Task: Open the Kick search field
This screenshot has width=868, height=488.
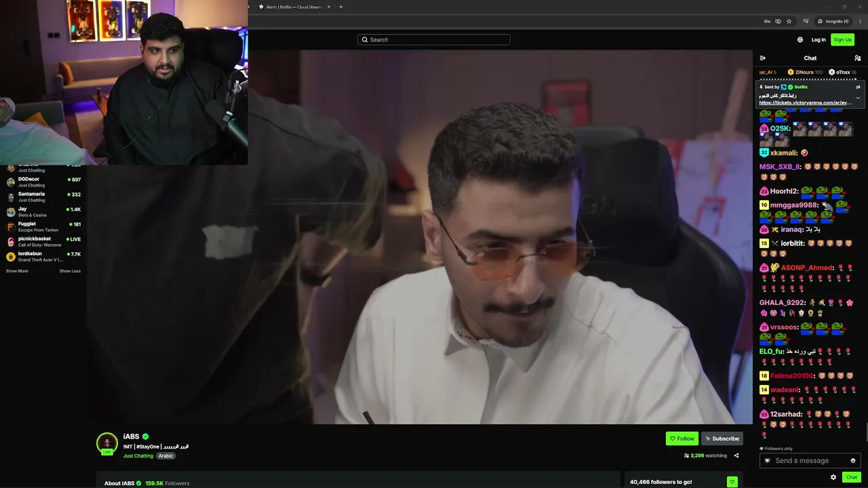Action: coord(434,39)
